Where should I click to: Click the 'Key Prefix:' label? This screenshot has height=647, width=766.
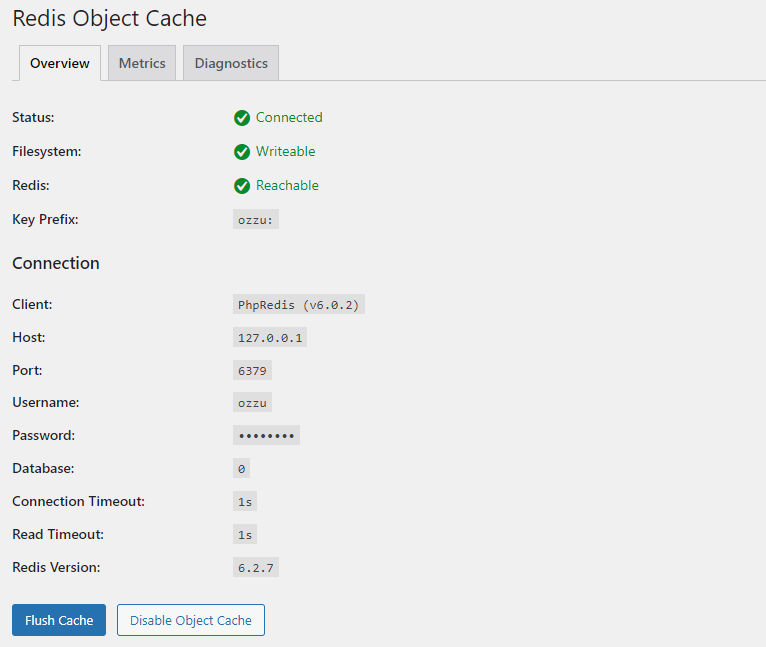click(45, 219)
